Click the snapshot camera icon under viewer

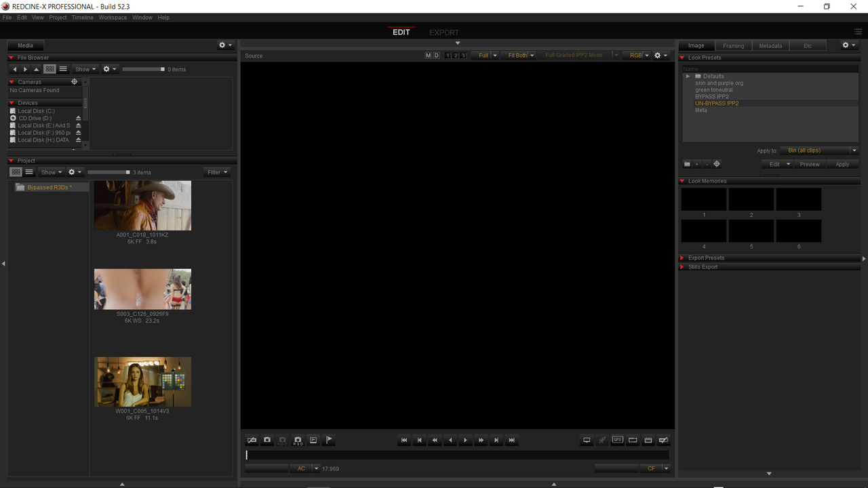(x=267, y=440)
